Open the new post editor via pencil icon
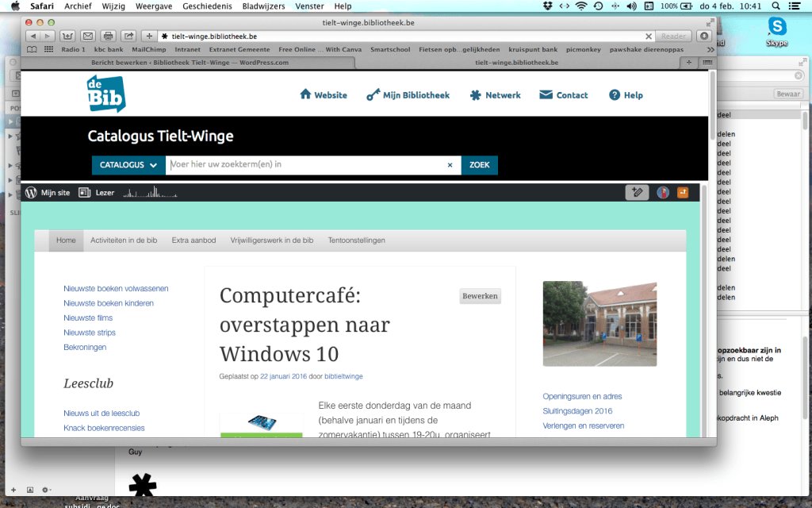This screenshot has width=812, height=508. [637, 192]
